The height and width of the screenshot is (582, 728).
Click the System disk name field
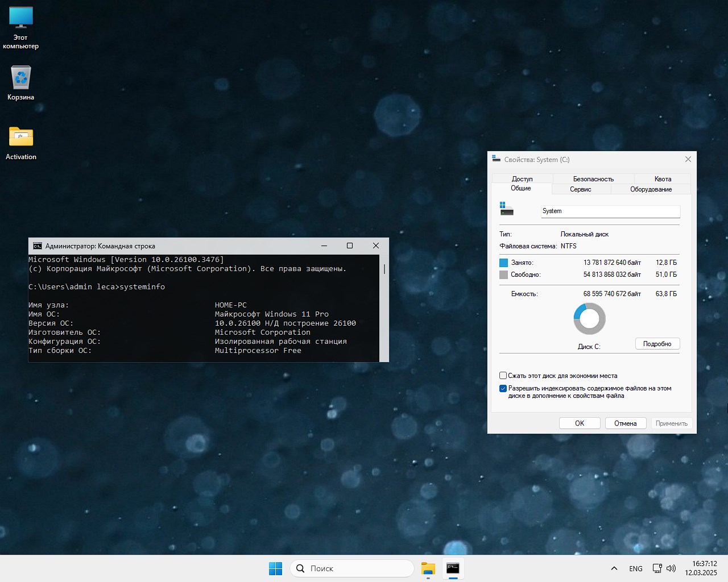click(x=610, y=211)
